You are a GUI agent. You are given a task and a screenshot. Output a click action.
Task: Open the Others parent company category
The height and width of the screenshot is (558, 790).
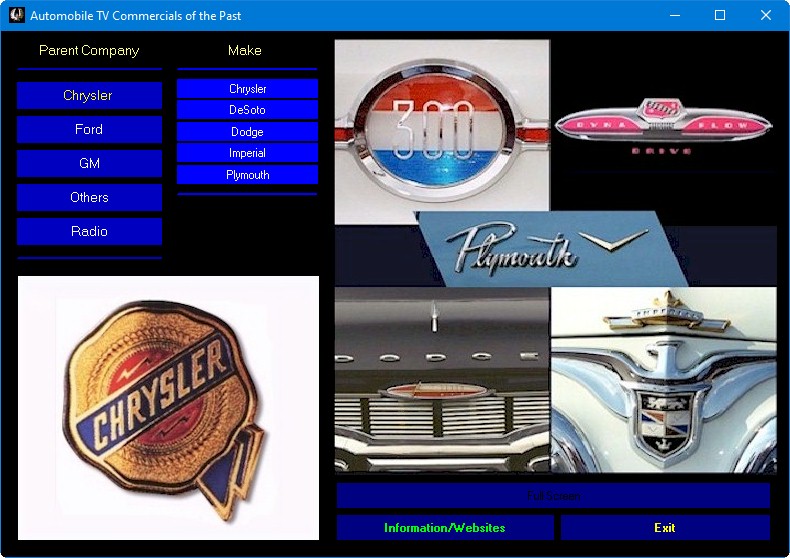point(89,197)
